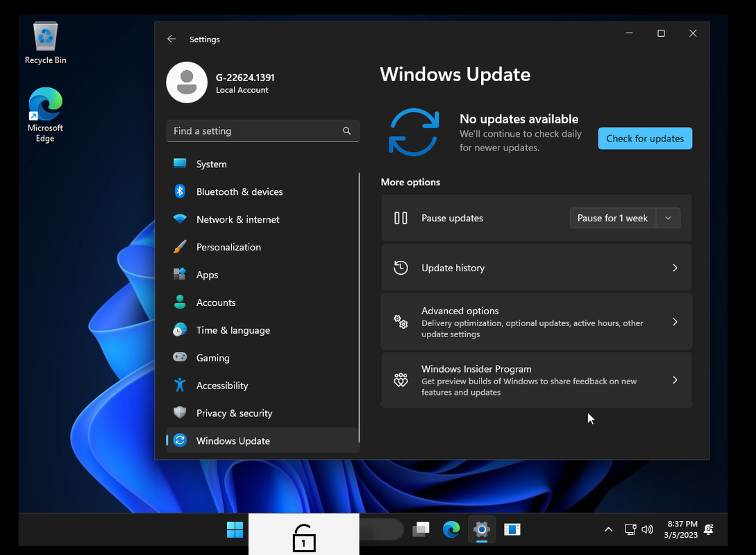756x555 pixels.
Task: Click the Network wifi icon in sidebar
Action: 180,219
